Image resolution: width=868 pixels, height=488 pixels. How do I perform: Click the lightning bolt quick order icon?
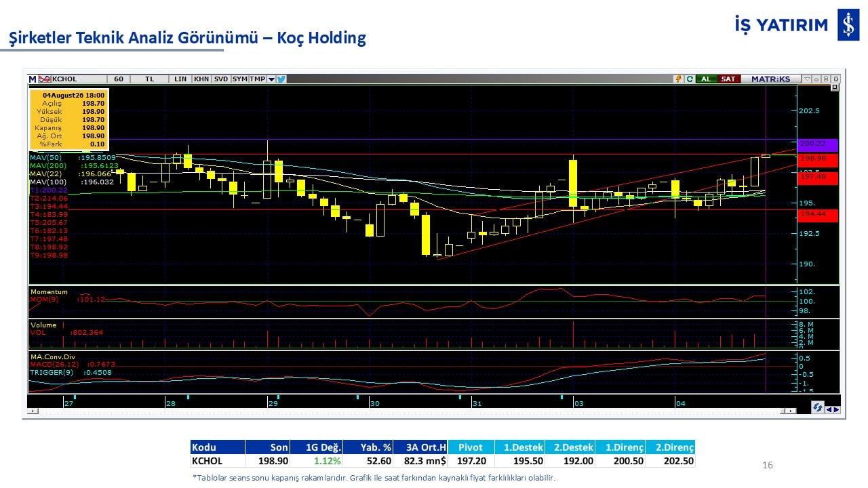point(678,79)
